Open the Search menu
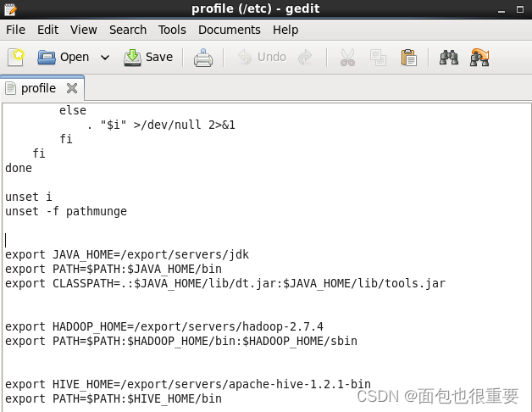Screen dimensions: 532x412 tap(128, 30)
